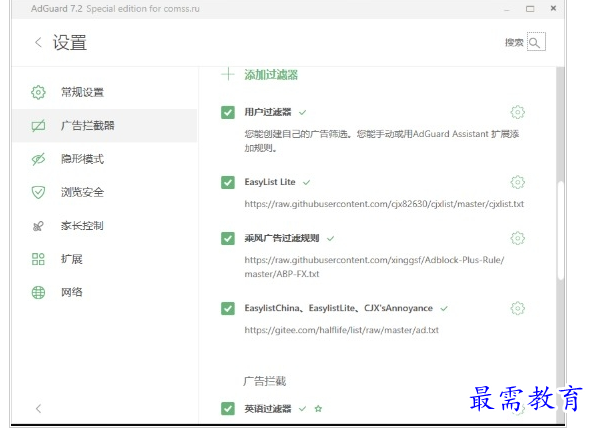Screen dimensions: 591x430
Task: Open 扩展 extensions section
Action: [104, 259]
